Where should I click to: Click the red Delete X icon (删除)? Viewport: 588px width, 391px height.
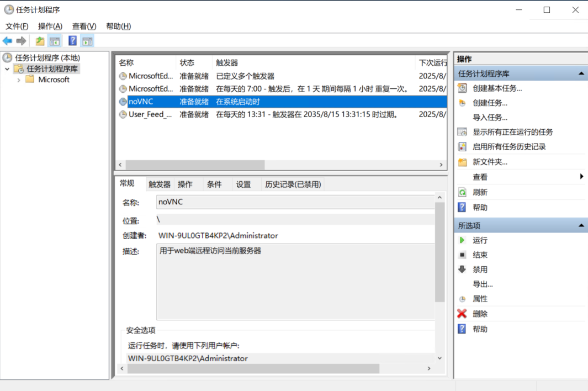462,314
